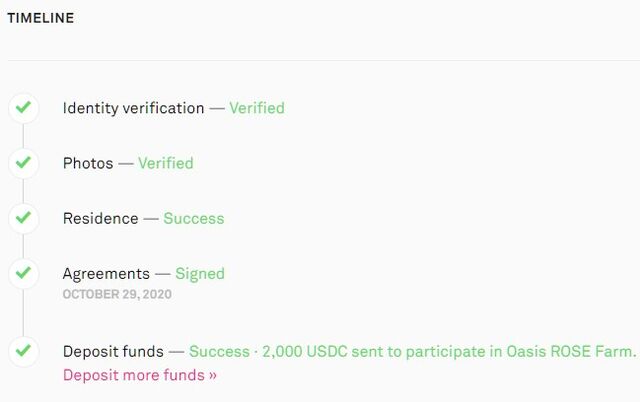Click the Verified status beside Identity verification

(x=257, y=108)
